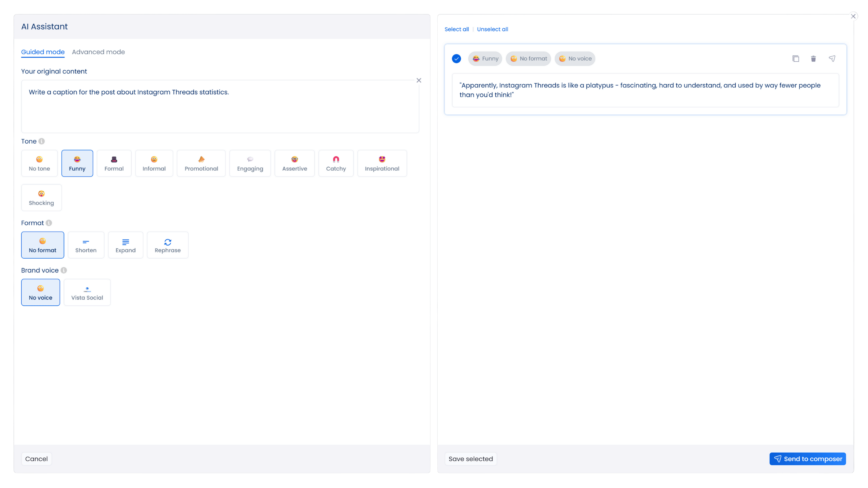Clear original content with X icon
The image size is (868, 488).
[x=419, y=80]
